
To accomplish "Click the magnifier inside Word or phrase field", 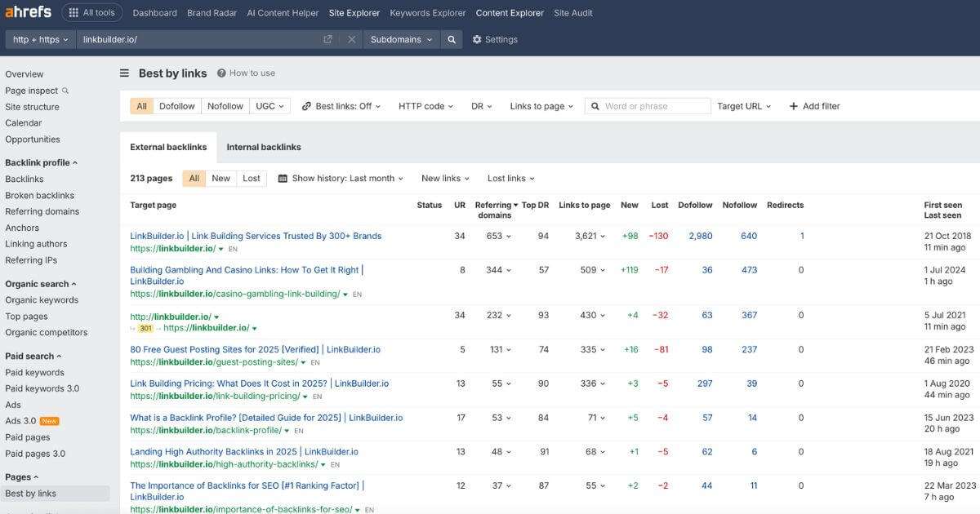I will point(595,106).
